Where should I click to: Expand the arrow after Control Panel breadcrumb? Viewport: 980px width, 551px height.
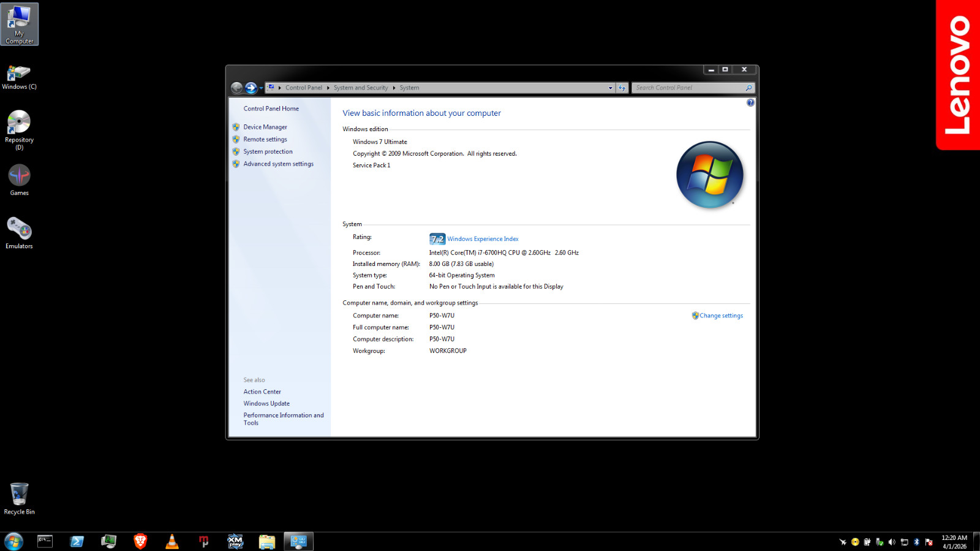pos(328,88)
